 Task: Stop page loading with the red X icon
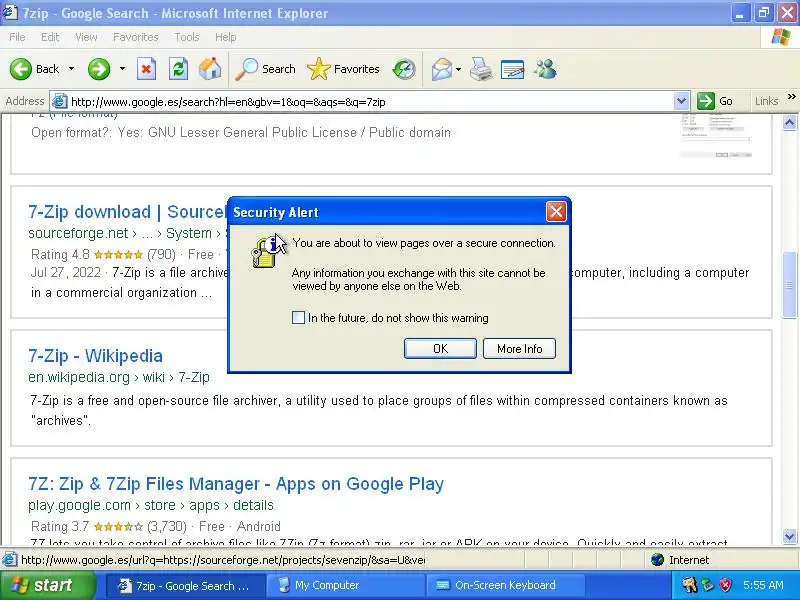146,69
